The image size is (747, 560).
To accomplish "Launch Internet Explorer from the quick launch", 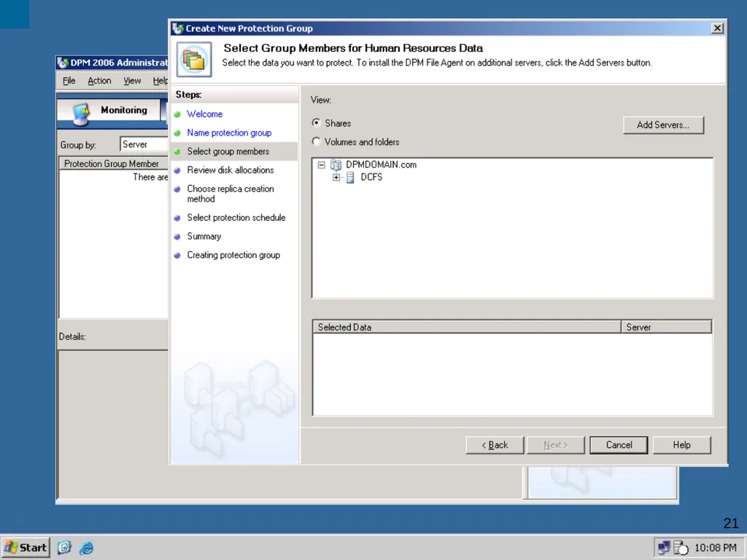I will 87,548.
